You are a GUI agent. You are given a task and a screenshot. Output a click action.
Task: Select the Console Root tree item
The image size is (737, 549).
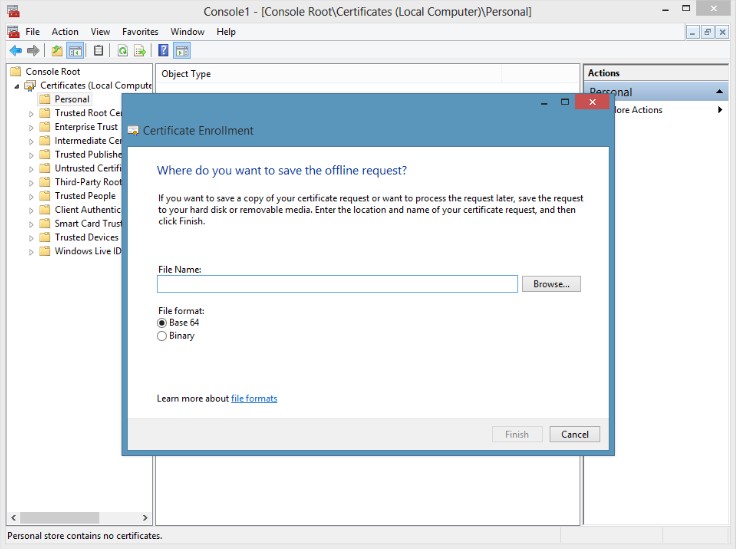coord(53,71)
